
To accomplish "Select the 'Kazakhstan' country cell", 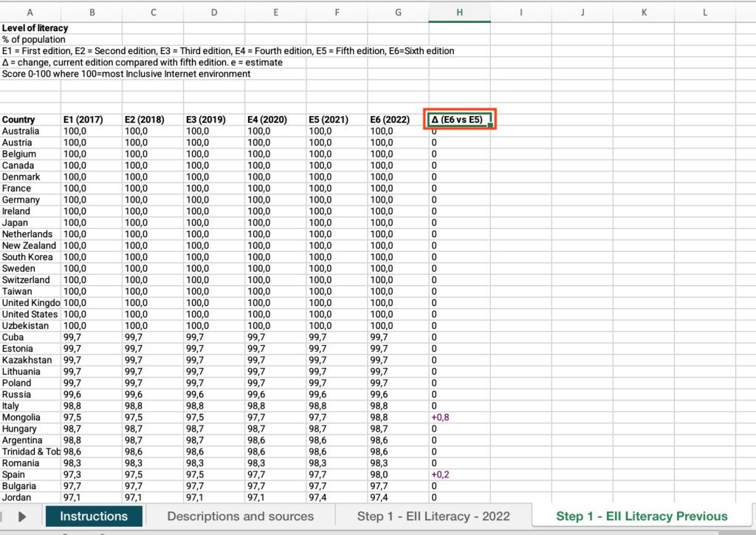I will (30, 361).
